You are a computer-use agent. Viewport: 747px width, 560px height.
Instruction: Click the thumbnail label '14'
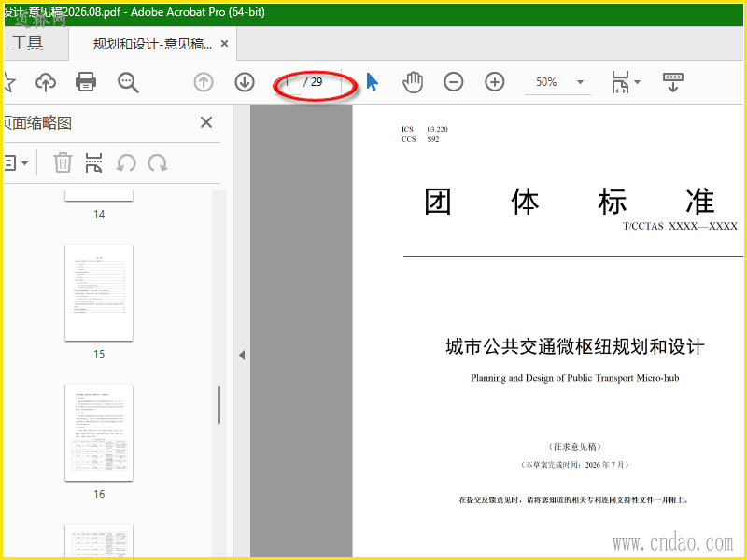coord(99,215)
